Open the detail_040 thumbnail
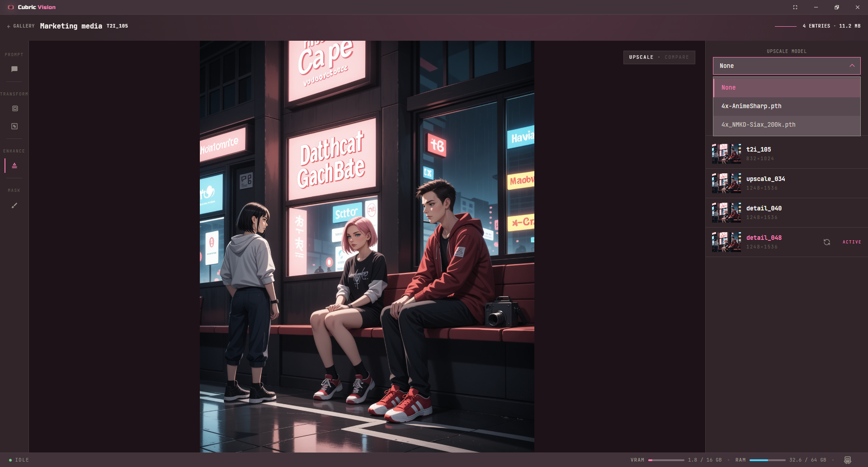Screen dimensions: 868x467 click(726, 213)
